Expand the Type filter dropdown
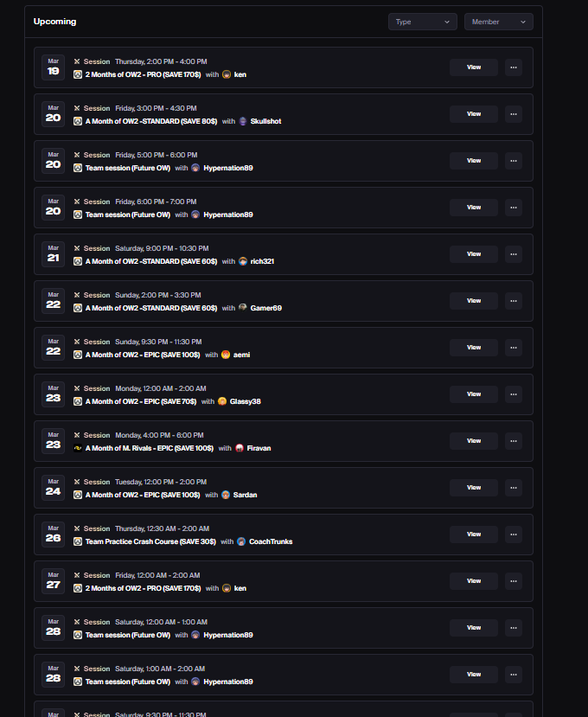The image size is (588, 717). pyautogui.click(x=423, y=22)
